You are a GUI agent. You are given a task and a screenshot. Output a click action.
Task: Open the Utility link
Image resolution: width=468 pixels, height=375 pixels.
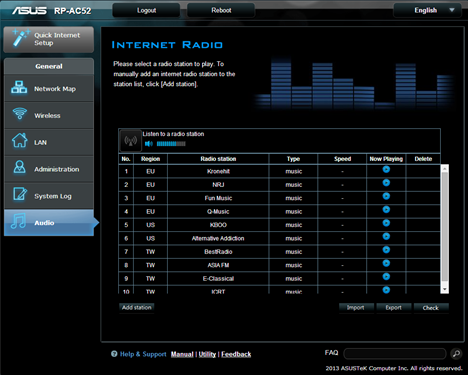tap(207, 354)
